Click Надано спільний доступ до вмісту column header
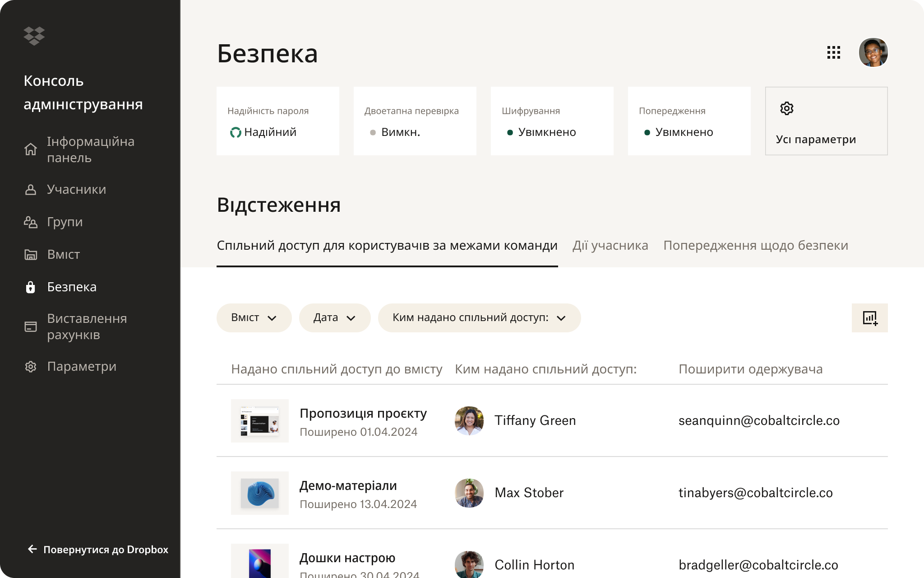924x578 pixels. point(337,369)
